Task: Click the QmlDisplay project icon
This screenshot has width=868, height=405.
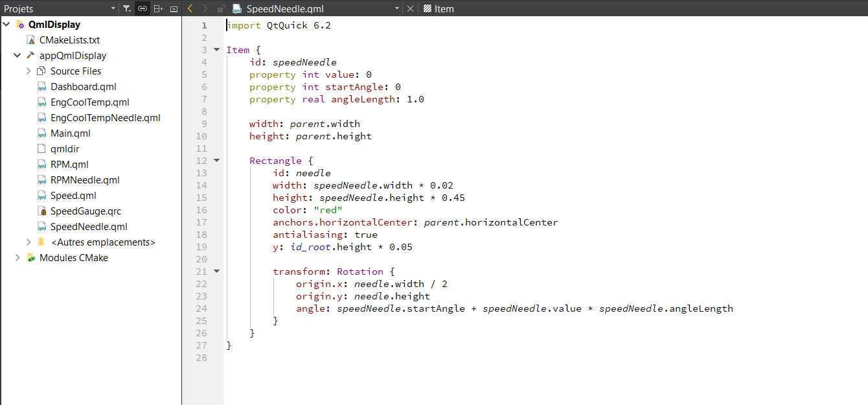Action: click(19, 25)
